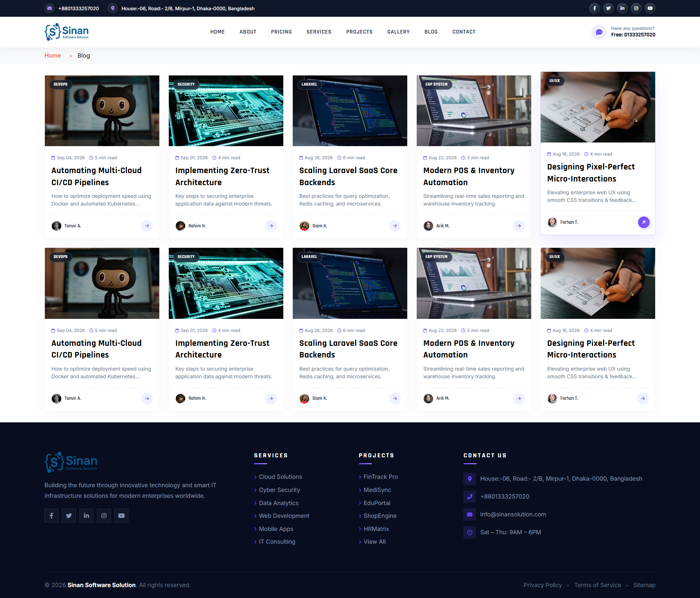
Task: Open the footer LinkedIn icon
Action: pos(86,516)
